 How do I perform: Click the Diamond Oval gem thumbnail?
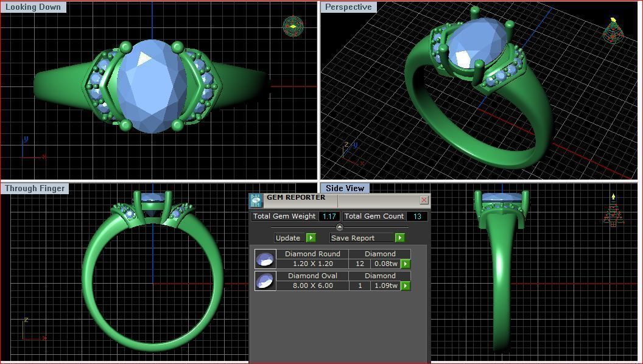265,281
